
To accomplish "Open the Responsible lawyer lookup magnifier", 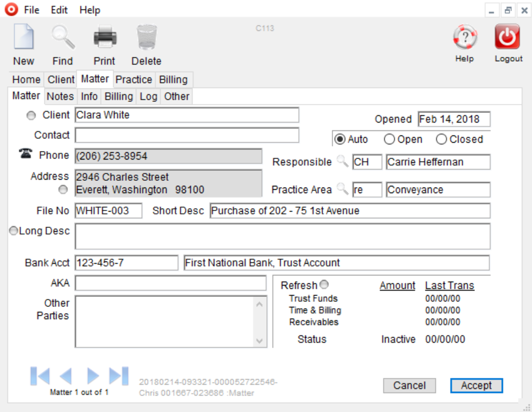I will pyautogui.click(x=341, y=162).
